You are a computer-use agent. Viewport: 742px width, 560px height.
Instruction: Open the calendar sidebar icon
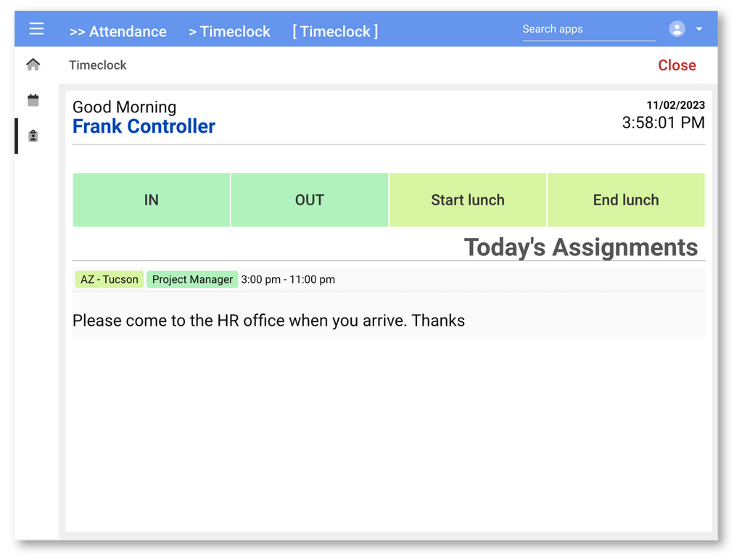coord(33,100)
